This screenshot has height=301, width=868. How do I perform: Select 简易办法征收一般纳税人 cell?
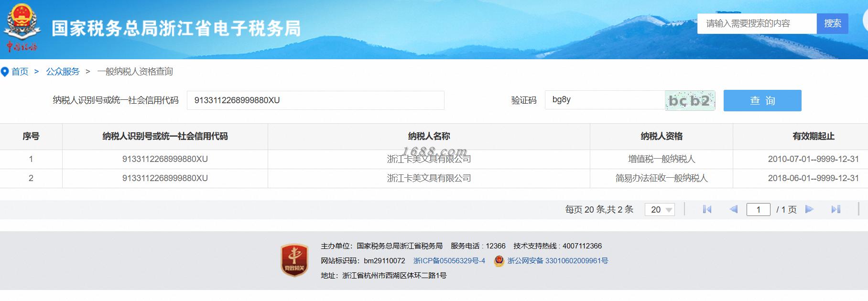[662, 178]
